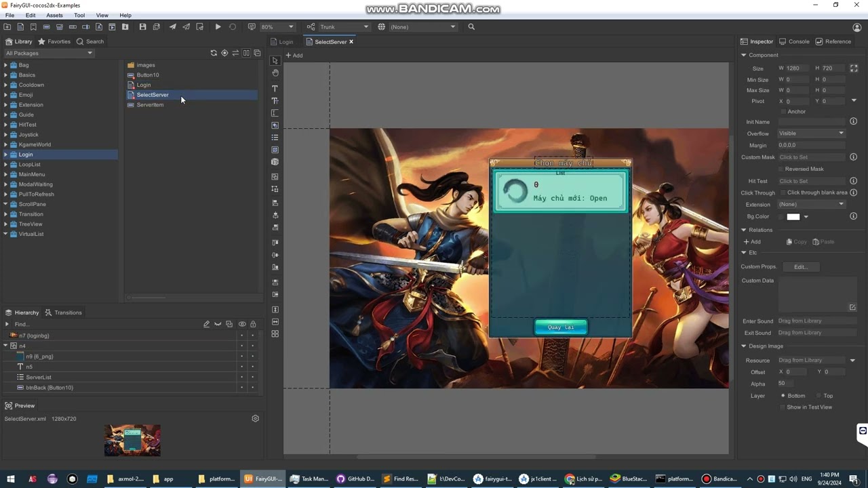Start test with the play icon
This screenshot has height=488, width=868.
click(218, 27)
